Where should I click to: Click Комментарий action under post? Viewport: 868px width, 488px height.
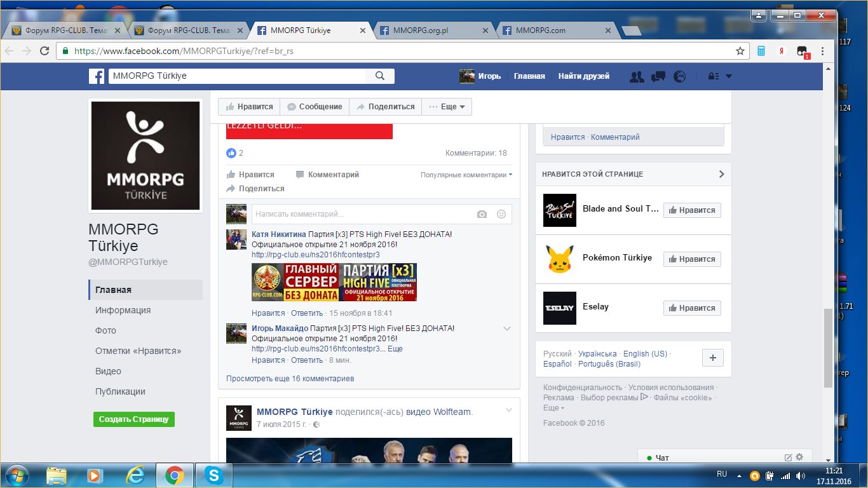327,175
